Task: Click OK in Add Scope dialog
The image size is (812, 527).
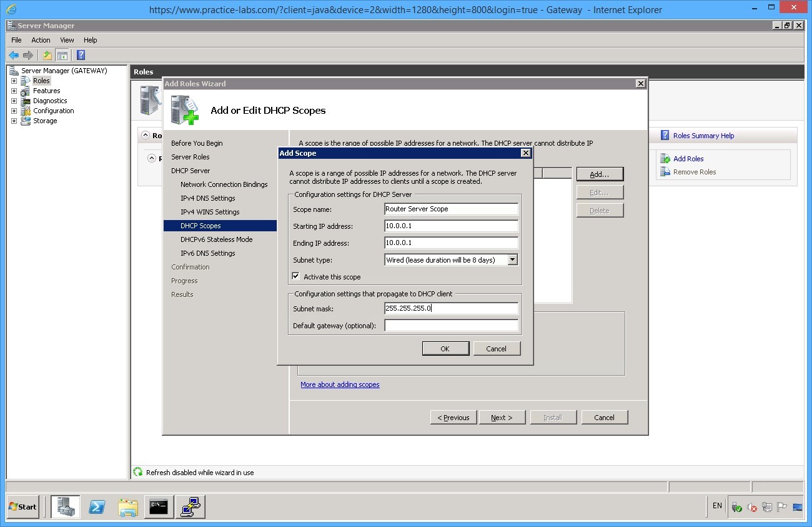Action: [x=445, y=349]
